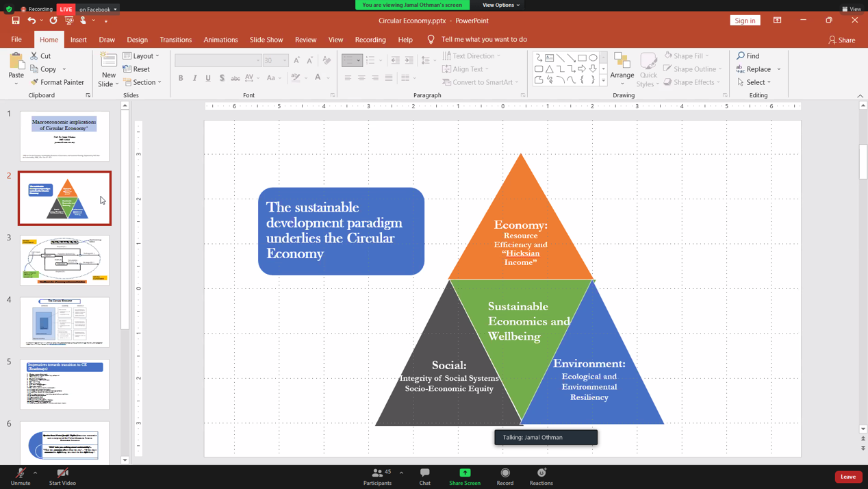Unmute the microphone in Zoom
Viewport: 868px width, 489px height.
click(x=21, y=476)
